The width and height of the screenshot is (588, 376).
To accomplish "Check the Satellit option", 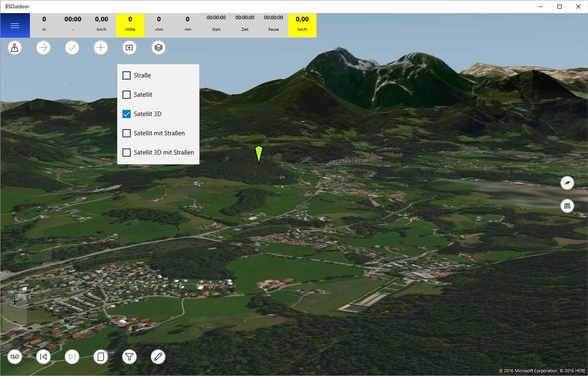I will click(127, 95).
